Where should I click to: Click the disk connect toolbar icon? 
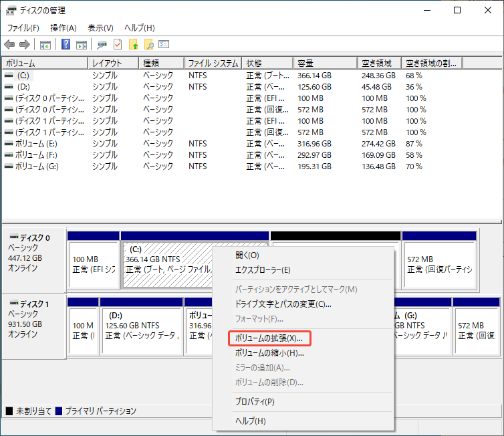pos(102,45)
